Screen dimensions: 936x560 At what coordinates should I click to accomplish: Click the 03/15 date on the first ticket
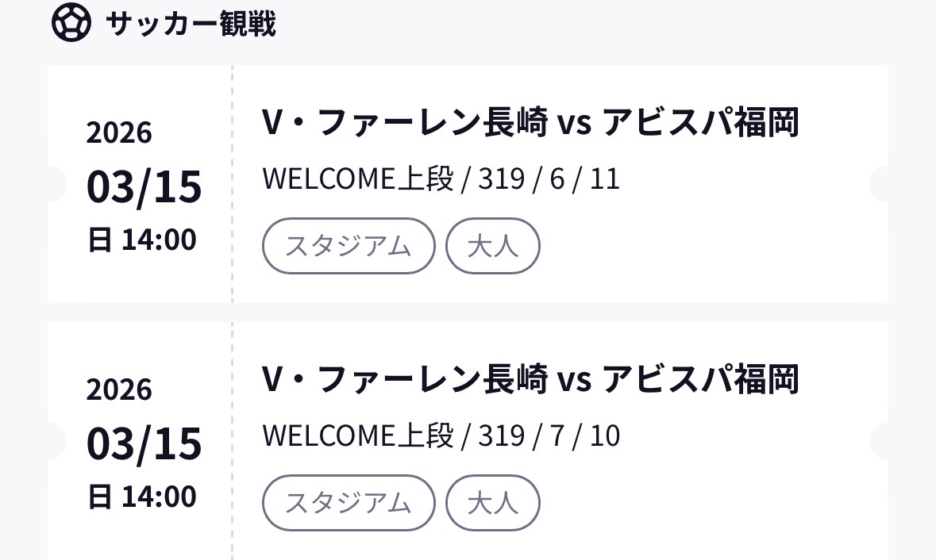pyautogui.click(x=144, y=187)
